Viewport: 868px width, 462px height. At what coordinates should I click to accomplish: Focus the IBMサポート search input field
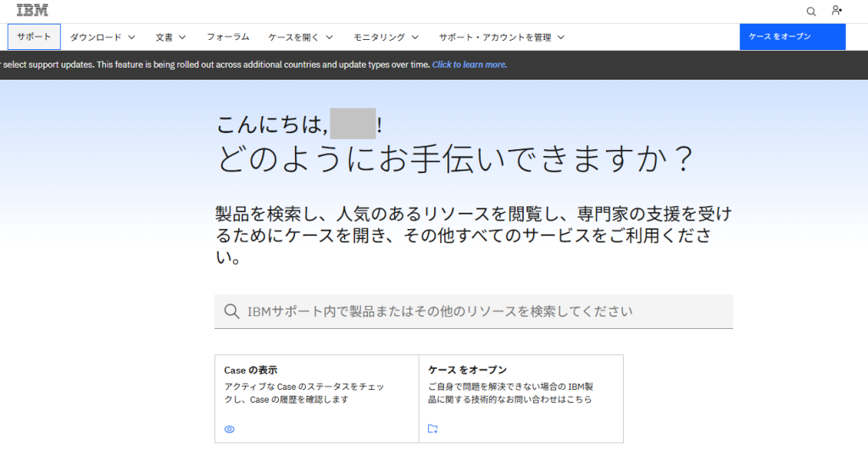click(473, 311)
